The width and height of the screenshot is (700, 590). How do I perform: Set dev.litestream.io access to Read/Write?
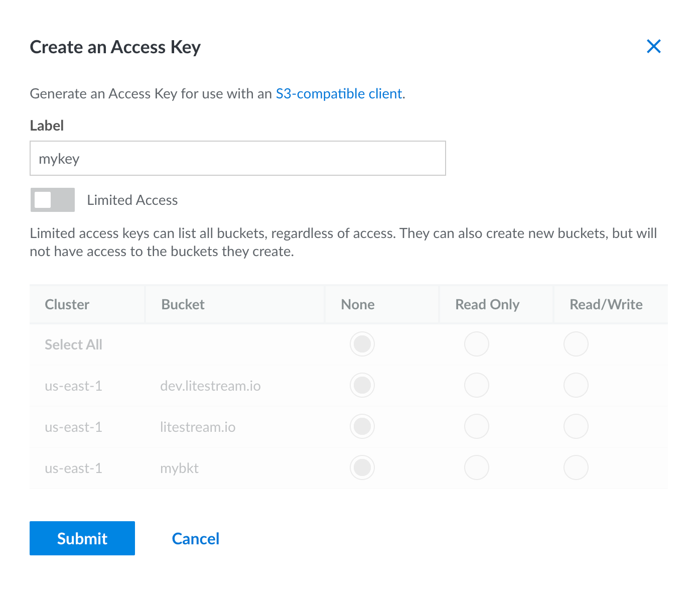[x=576, y=385]
